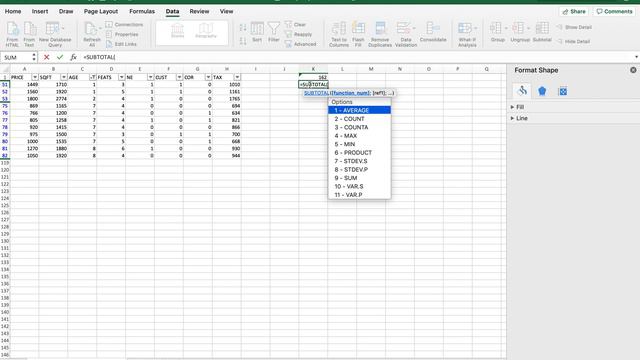This screenshot has height=360, width=640.
Task: Open the Review tab
Action: (x=199, y=11)
